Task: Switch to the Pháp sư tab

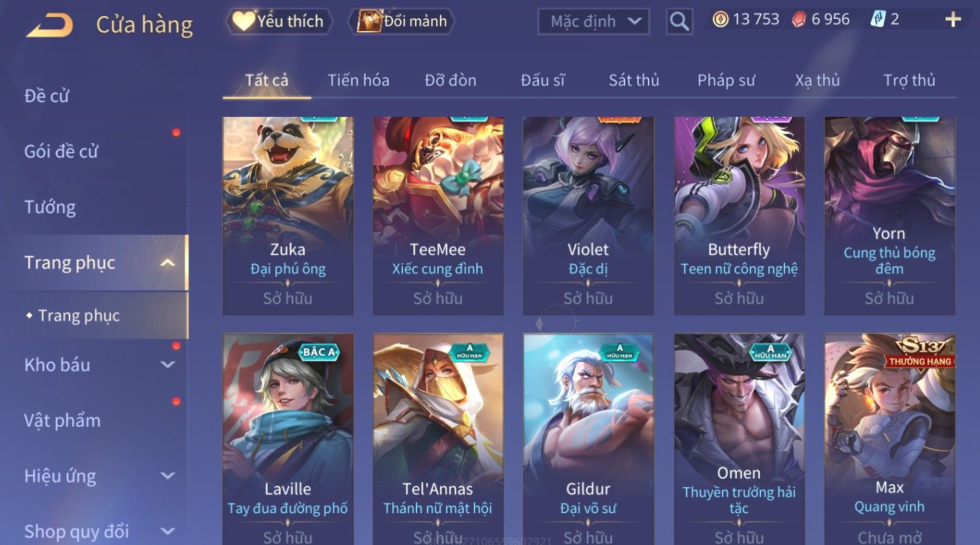Action: 726,80
